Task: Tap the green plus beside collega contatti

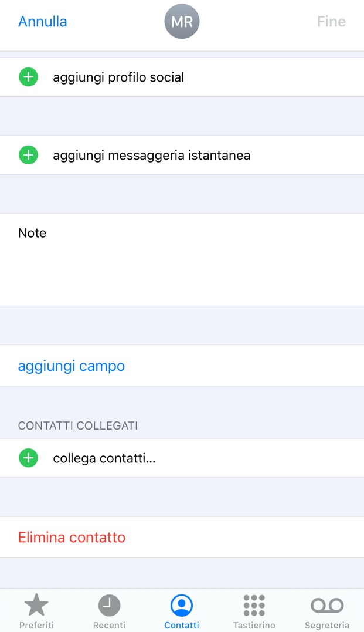Action: tap(28, 458)
